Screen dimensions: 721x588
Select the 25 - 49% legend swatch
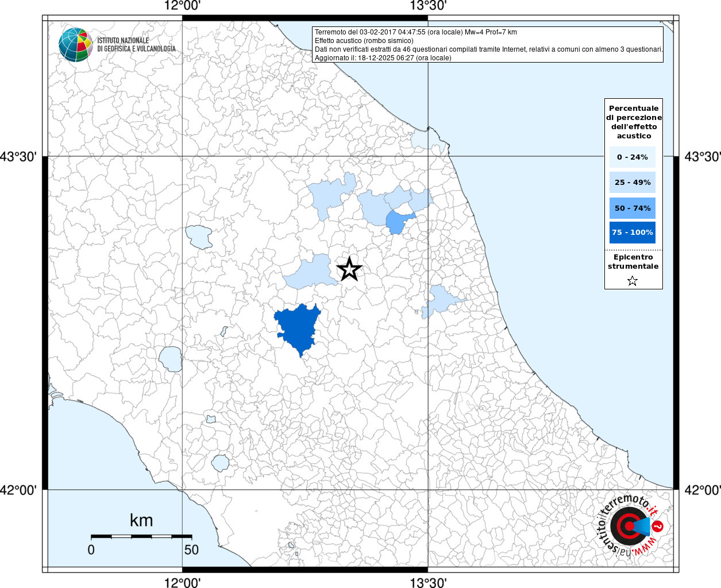(x=633, y=183)
